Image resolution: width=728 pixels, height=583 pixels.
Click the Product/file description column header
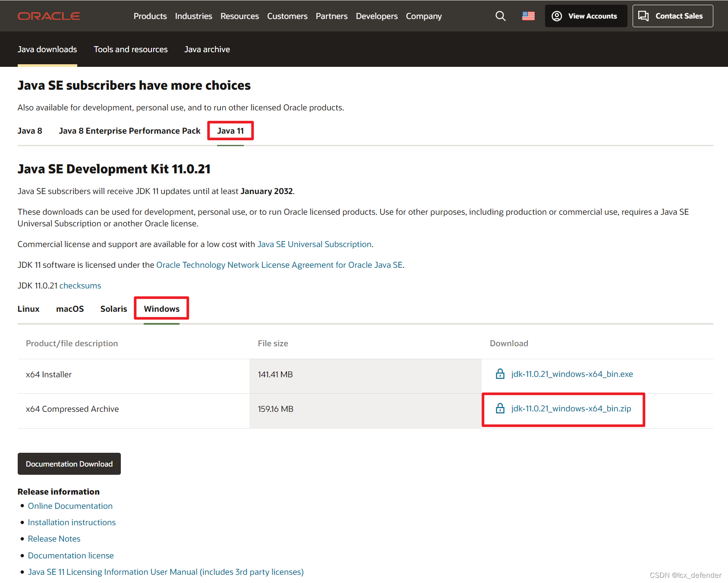pos(72,343)
